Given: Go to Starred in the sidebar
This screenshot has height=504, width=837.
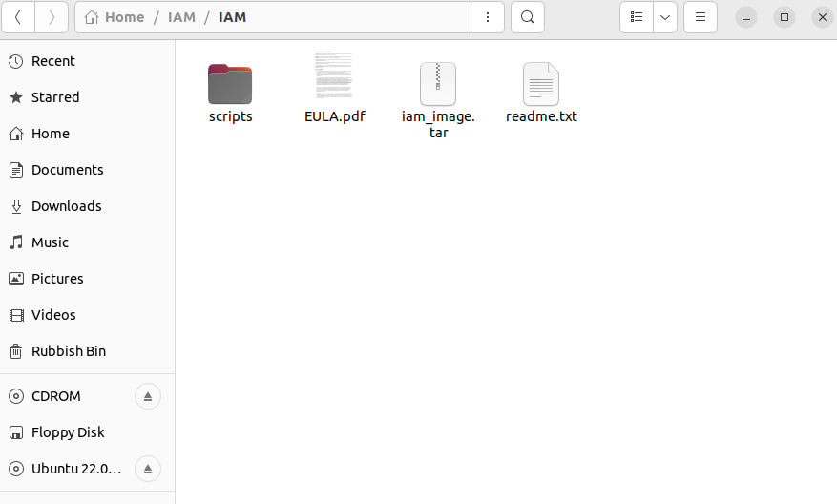Looking at the screenshot, I should [55, 97].
